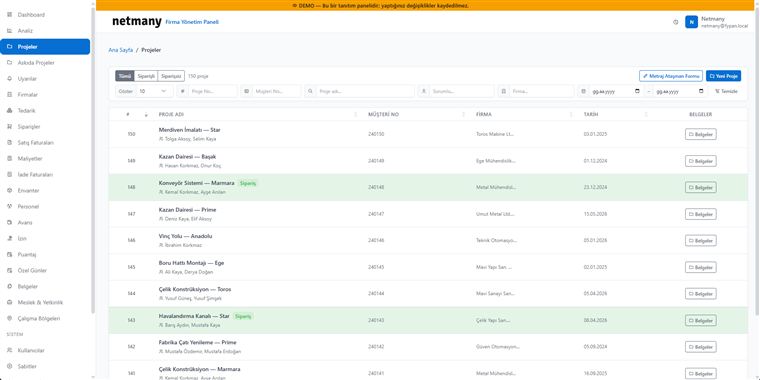760x380 pixels.
Task: Select the Siparişsiz filter tab
Action: coord(171,76)
